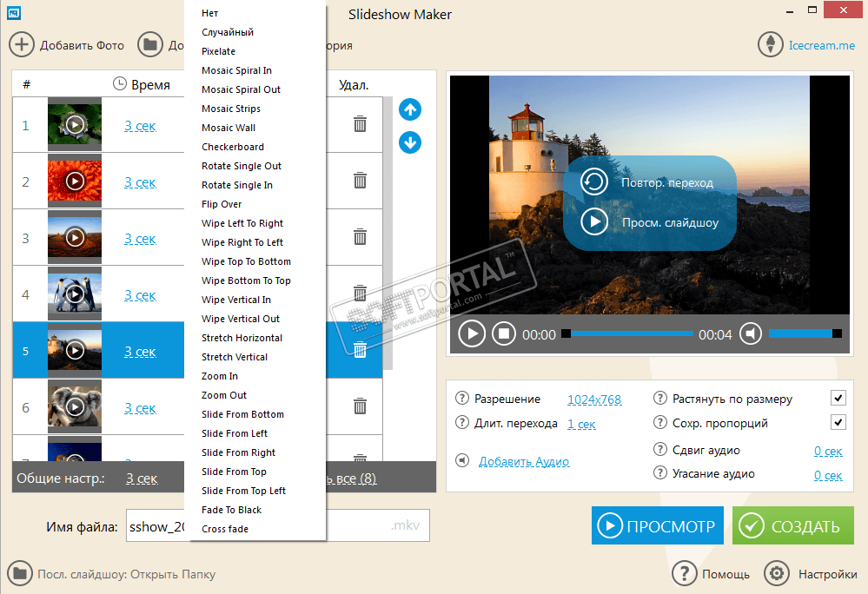
Task: Delete slide 1 with trash icon
Action: click(360, 124)
